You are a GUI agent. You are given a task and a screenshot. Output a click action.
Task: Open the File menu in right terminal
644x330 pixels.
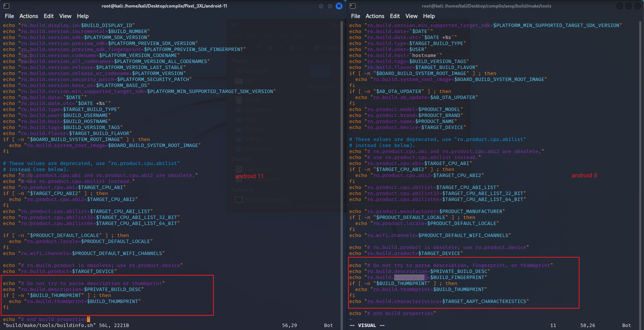point(356,16)
